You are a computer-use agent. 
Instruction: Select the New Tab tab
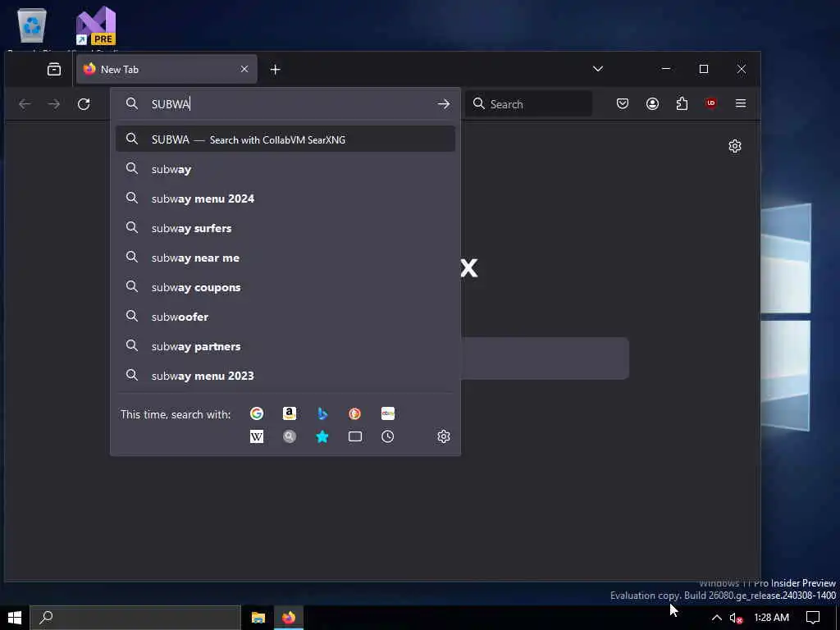(167, 69)
